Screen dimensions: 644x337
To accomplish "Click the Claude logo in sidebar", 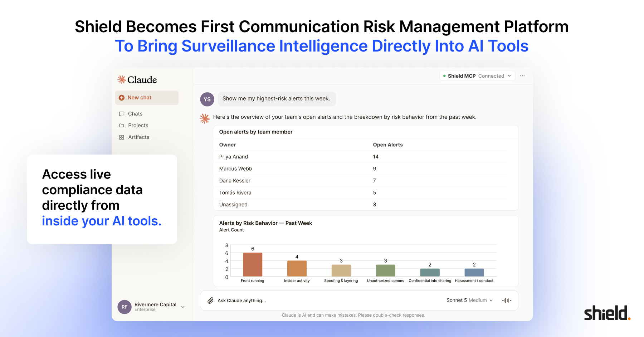I will pos(137,80).
